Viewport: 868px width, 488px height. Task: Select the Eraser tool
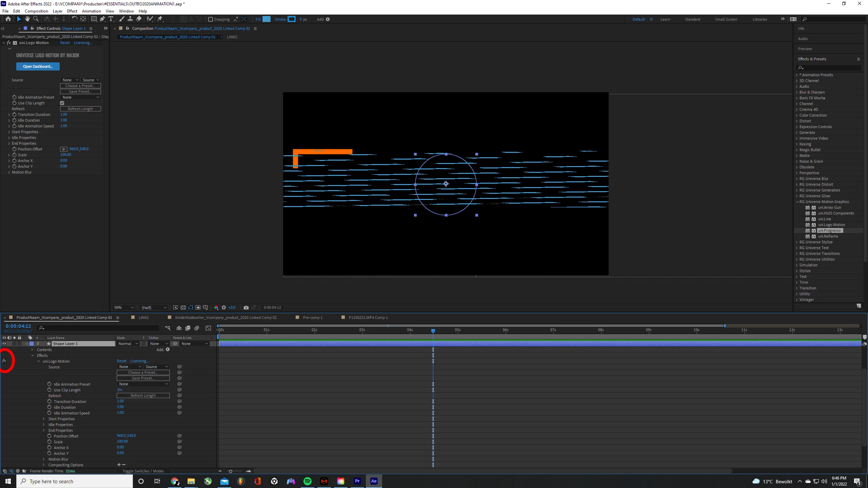[139, 19]
